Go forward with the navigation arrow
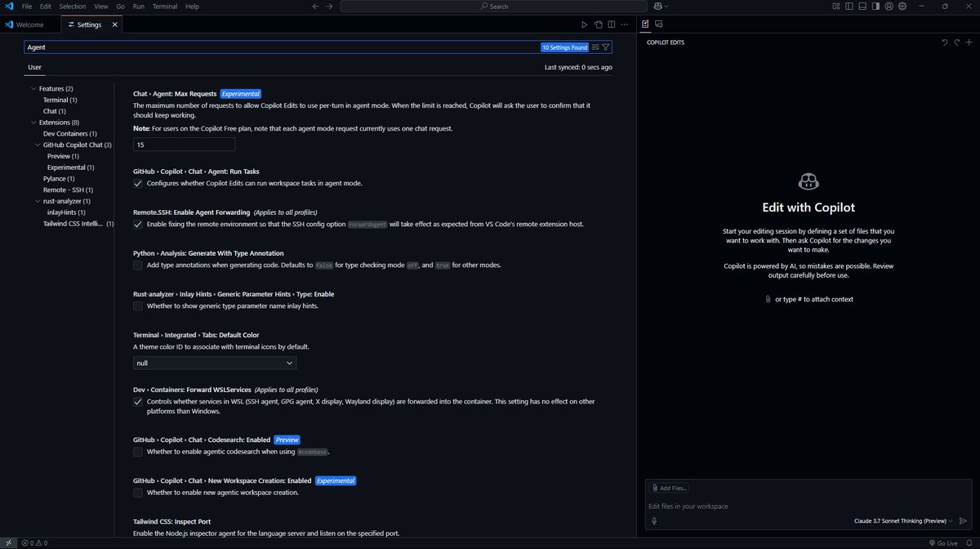This screenshot has width=980, height=549. (329, 7)
